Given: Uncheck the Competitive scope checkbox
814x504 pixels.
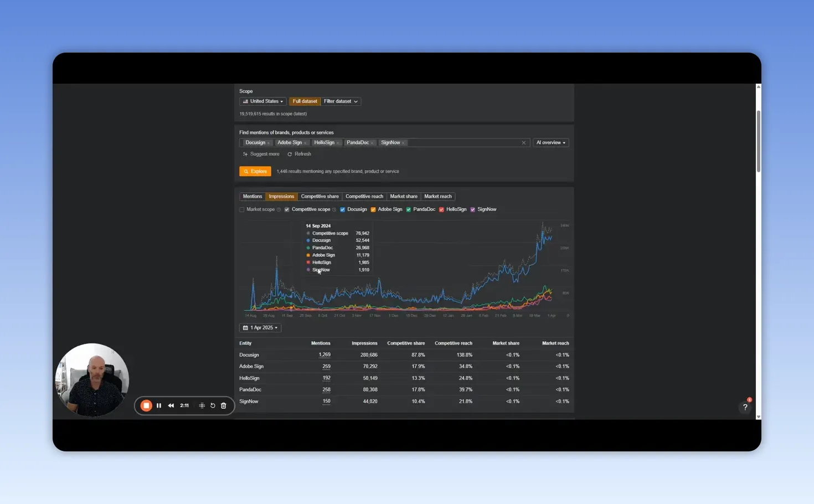Looking at the screenshot, I should click(x=287, y=209).
